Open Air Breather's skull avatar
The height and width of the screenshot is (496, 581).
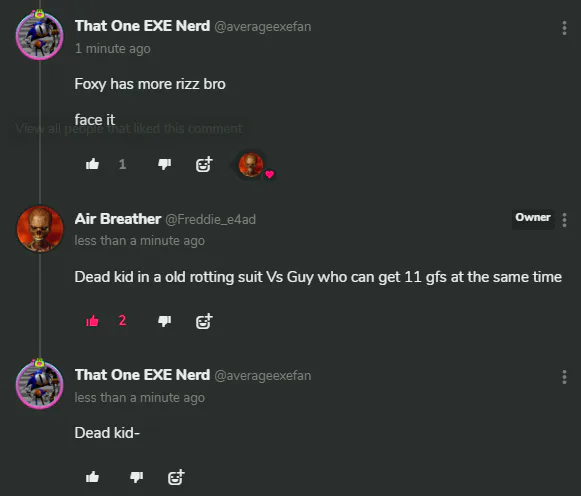[40, 229]
